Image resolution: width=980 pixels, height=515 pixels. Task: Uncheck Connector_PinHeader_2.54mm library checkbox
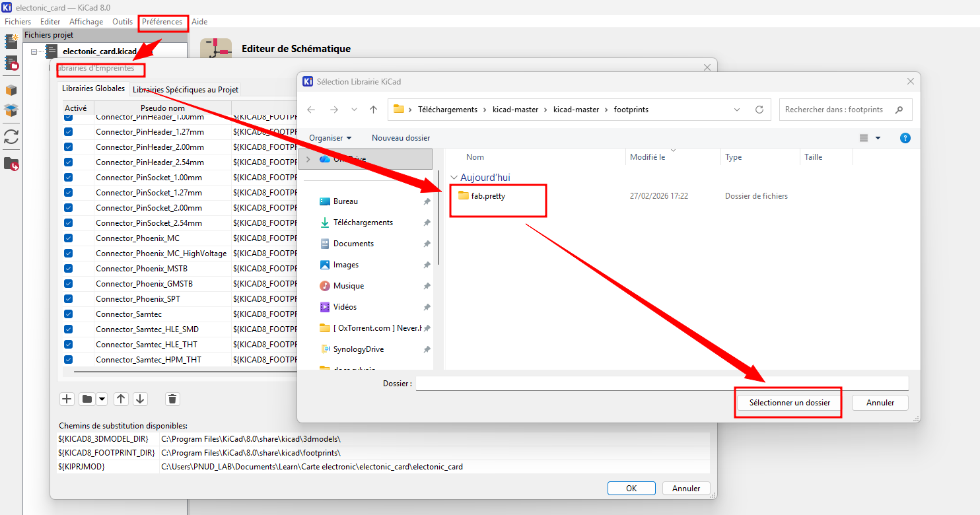pyautogui.click(x=69, y=162)
